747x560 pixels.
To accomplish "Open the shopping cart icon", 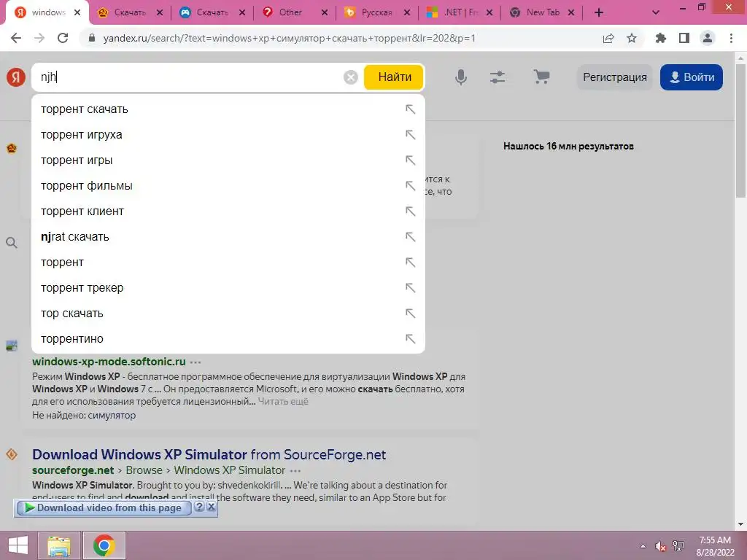I will [541, 77].
